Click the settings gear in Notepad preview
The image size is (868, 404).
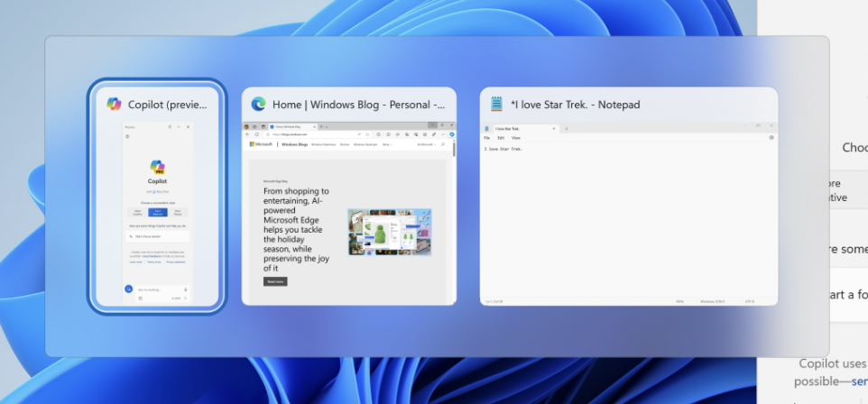pyautogui.click(x=771, y=138)
